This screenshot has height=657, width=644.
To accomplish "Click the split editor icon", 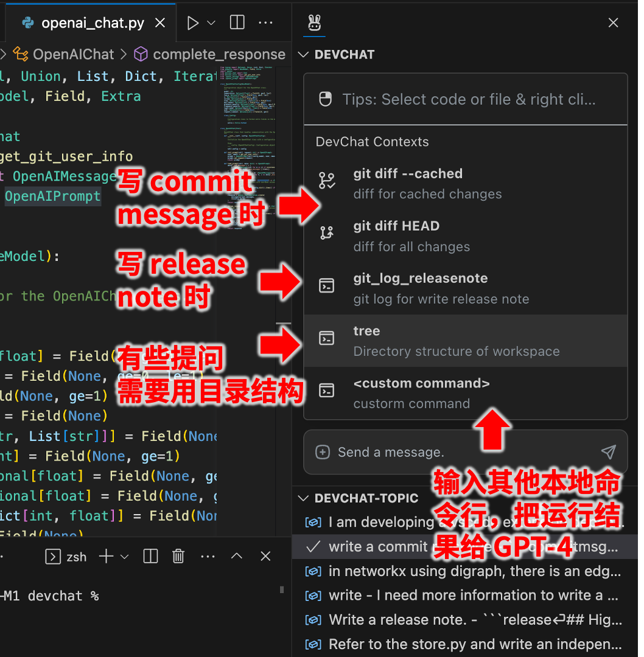I will [236, 22].
